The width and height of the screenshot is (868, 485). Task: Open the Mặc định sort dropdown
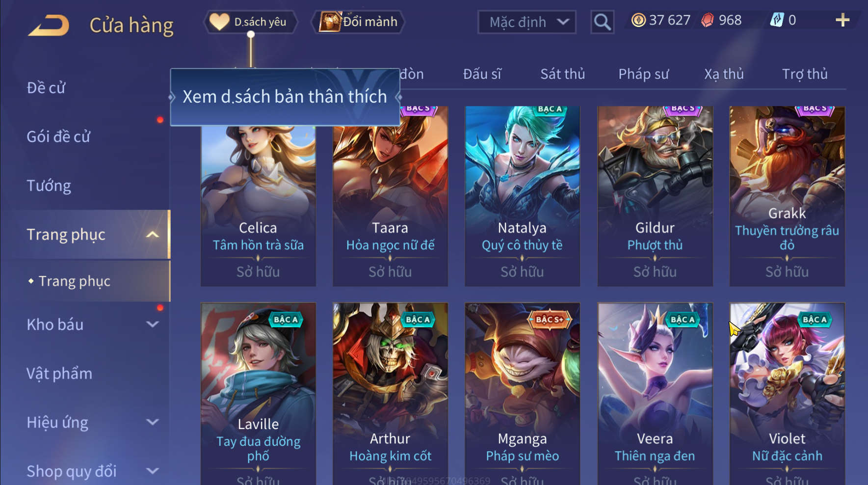pyautogui.click(x=526, y=22)
